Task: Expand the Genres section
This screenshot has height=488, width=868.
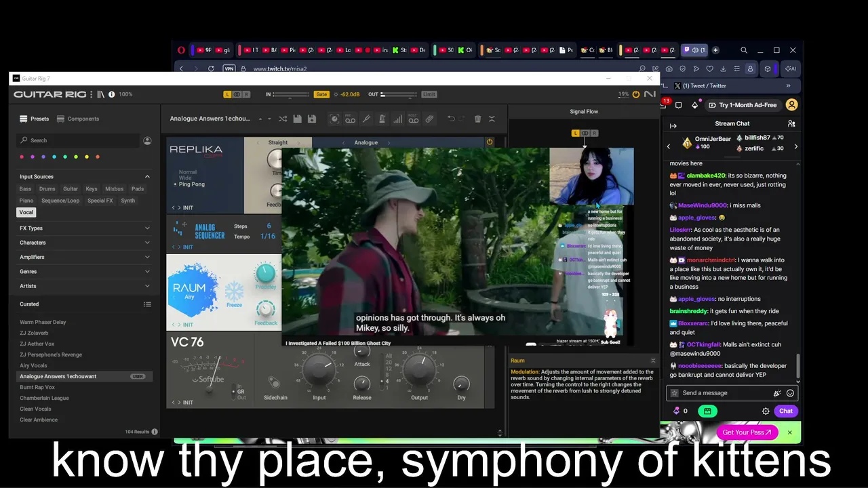Action: (x=147, y=272)
